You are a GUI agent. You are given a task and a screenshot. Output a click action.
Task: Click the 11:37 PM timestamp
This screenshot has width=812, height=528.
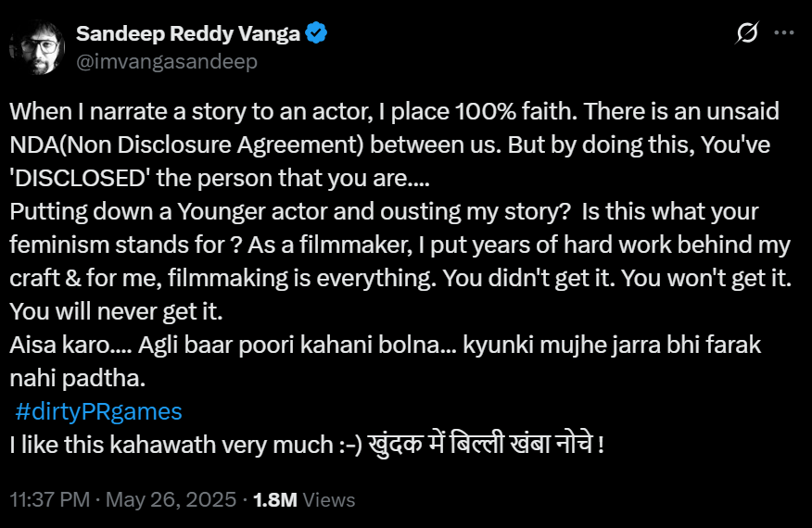pos(49,500)
